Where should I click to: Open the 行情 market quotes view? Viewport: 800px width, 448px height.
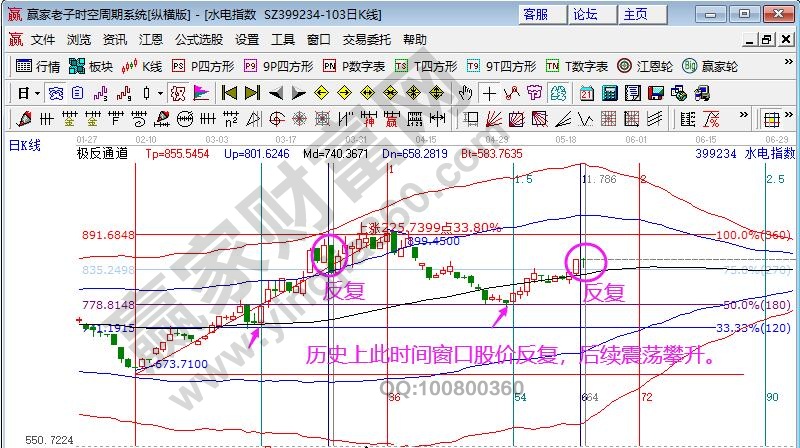click(38, 66)
